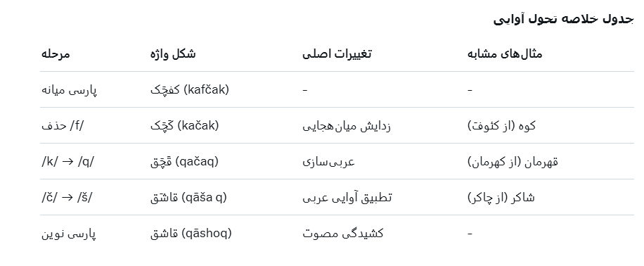Click the تغییرات اصلی column header
Screen dimensions: 644x266
coord(337,54)
